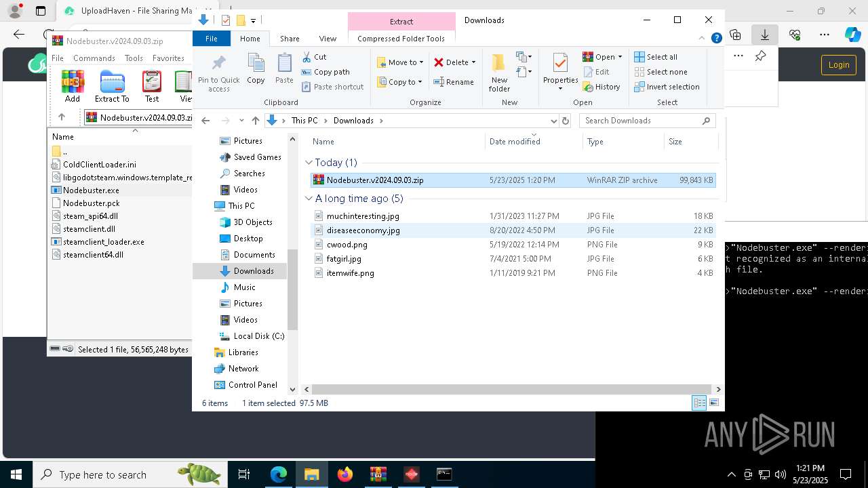Click the Cut icon in Clipboard group
The height and width of the screenshot is (488, 868).
click(x=307, y=57)
